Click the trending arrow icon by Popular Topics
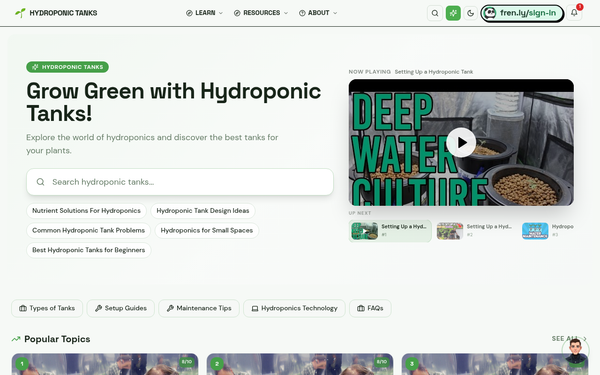Viewport: 600px width, 375px height. coord(16,339)
